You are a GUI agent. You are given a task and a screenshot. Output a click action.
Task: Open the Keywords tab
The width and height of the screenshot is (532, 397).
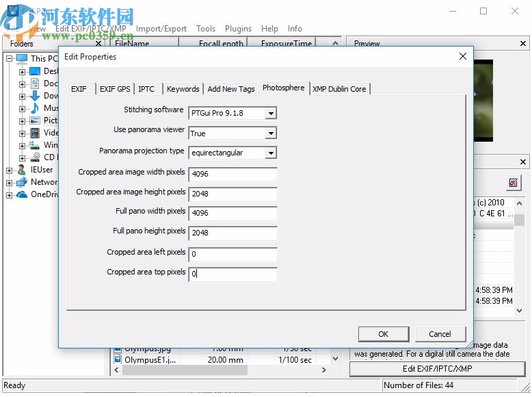tap(183, 89)
